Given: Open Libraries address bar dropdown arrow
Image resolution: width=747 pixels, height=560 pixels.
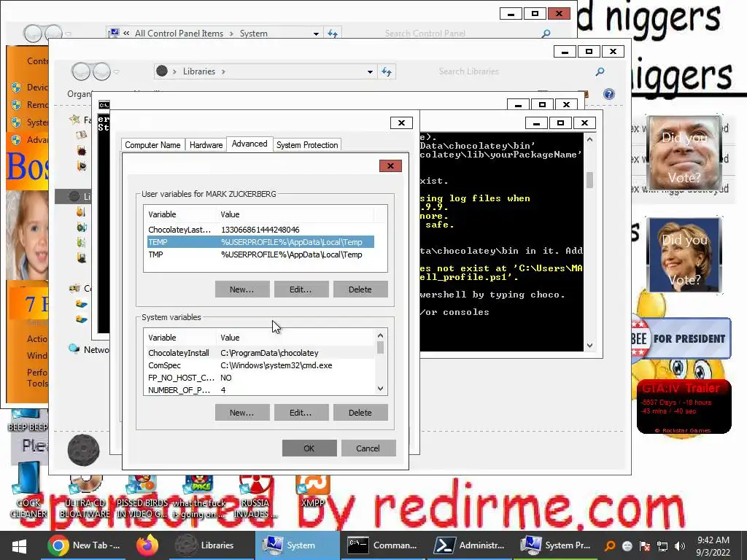Looking at the screenshot, I should [370, 72].
